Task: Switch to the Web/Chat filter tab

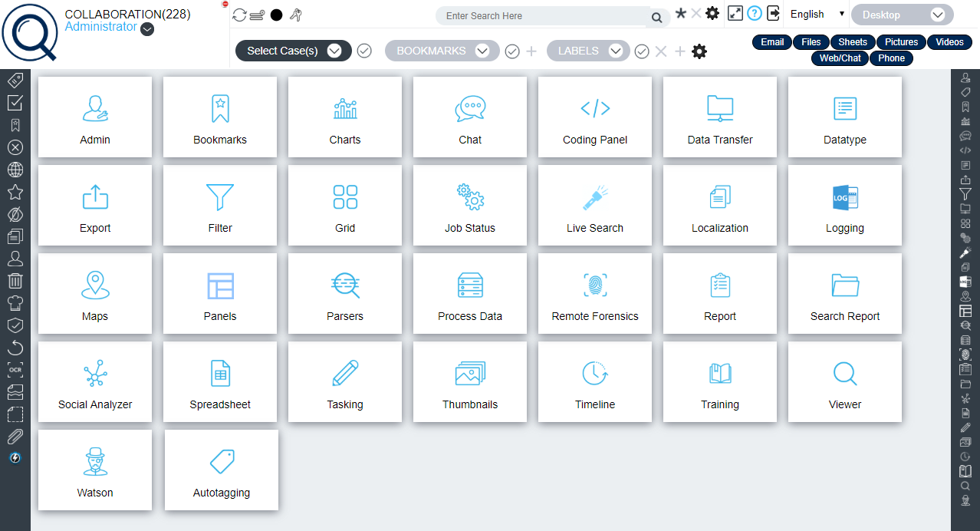Action: (x=839, y=58)
